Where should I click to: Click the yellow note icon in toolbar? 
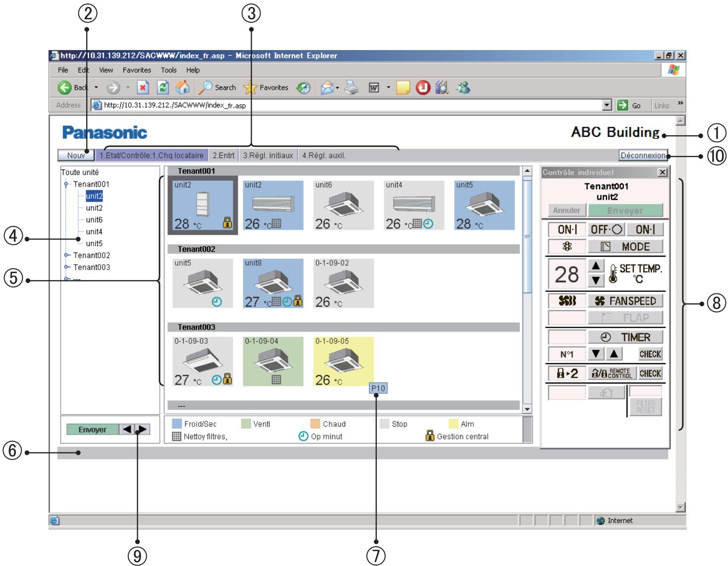[403, 88]
